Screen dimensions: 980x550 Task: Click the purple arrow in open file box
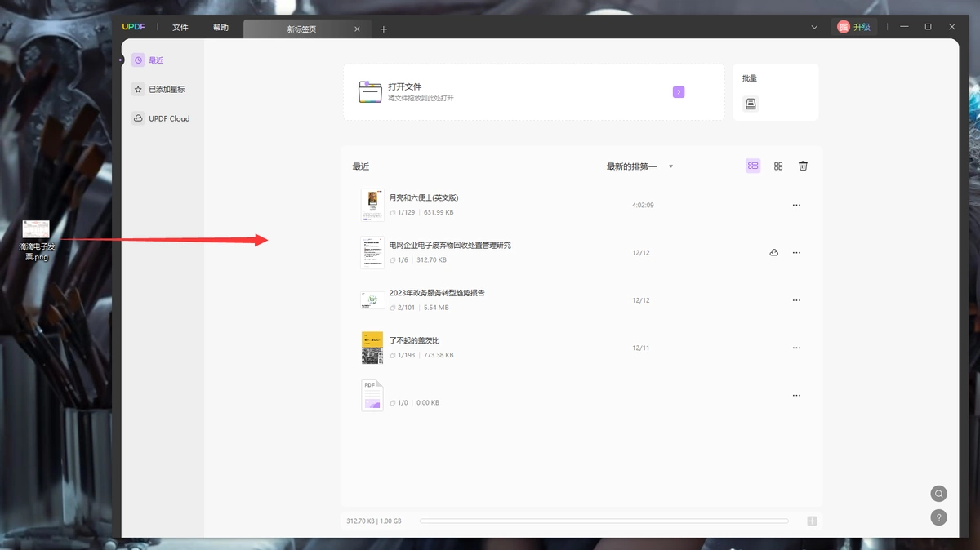tap(679, 92)
